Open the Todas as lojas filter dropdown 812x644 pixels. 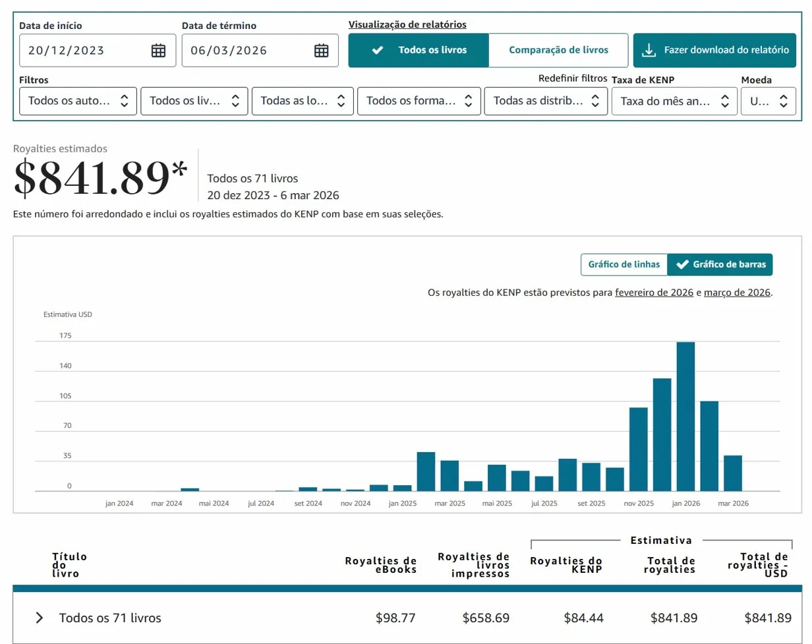point(302,101)
